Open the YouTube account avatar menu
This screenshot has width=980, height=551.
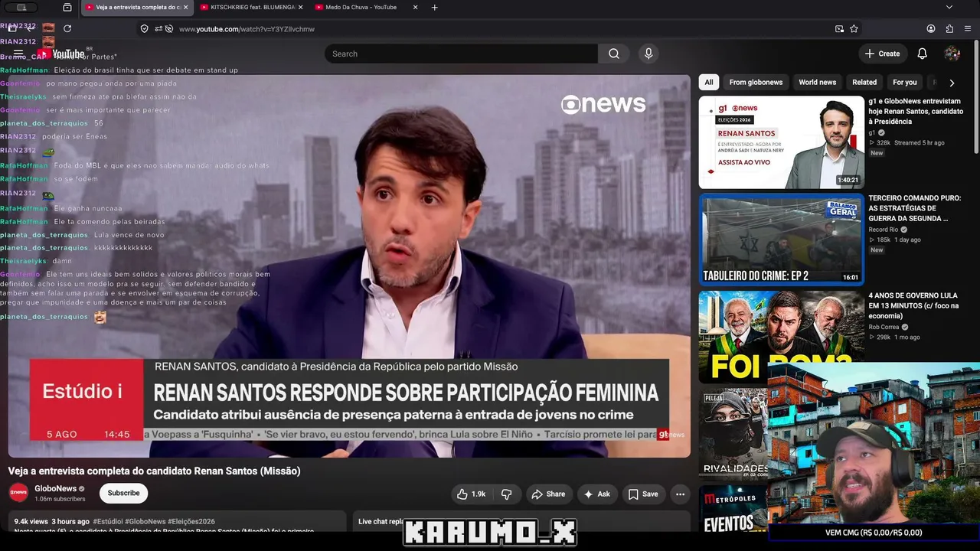point(952,54)
